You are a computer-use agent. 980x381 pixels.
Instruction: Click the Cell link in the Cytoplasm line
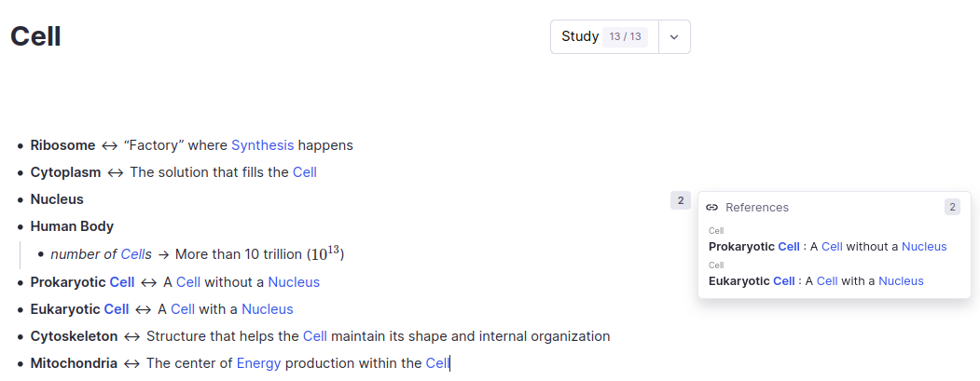(x=305, y=172)
